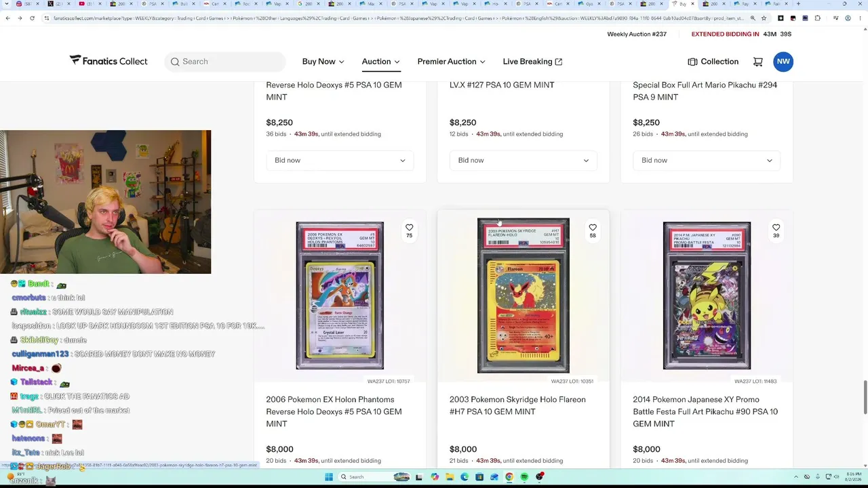The height and width of the screenshot is (488, 868).
Task: Open the Collection page link
Action: click(x=713, y=62)
